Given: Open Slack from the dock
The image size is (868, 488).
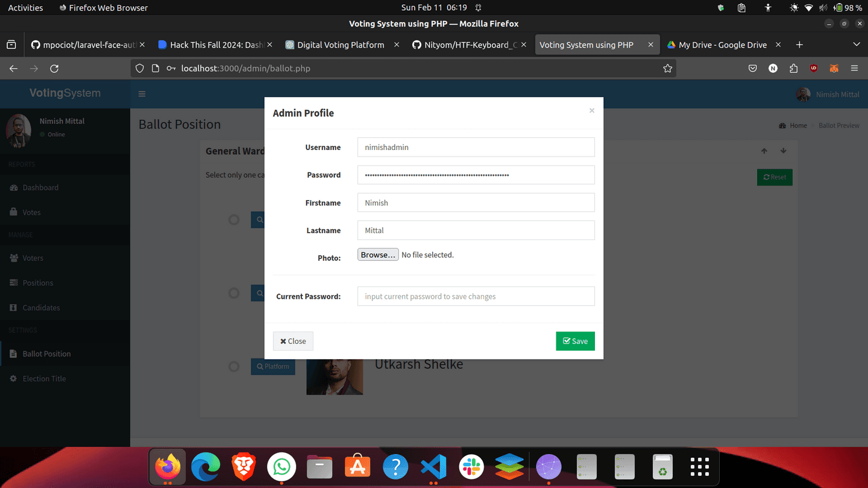Looking at the screenshot, I should (471, 467).
